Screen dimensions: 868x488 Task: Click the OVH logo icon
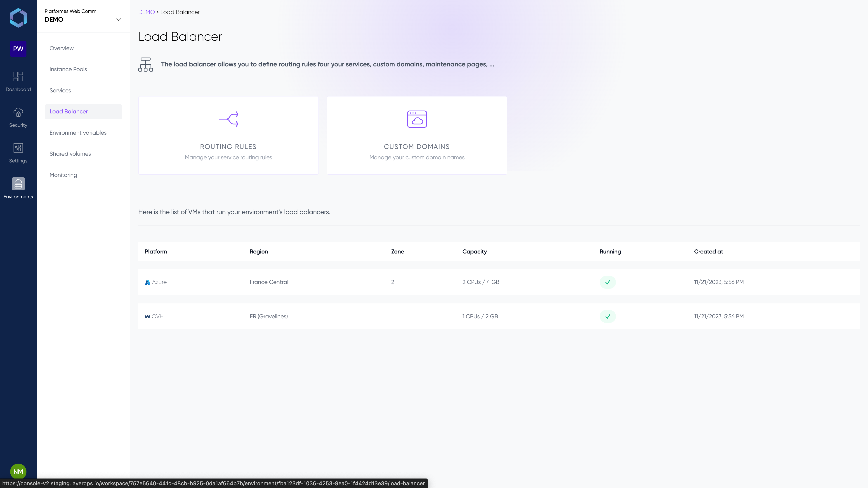point(147,317)
